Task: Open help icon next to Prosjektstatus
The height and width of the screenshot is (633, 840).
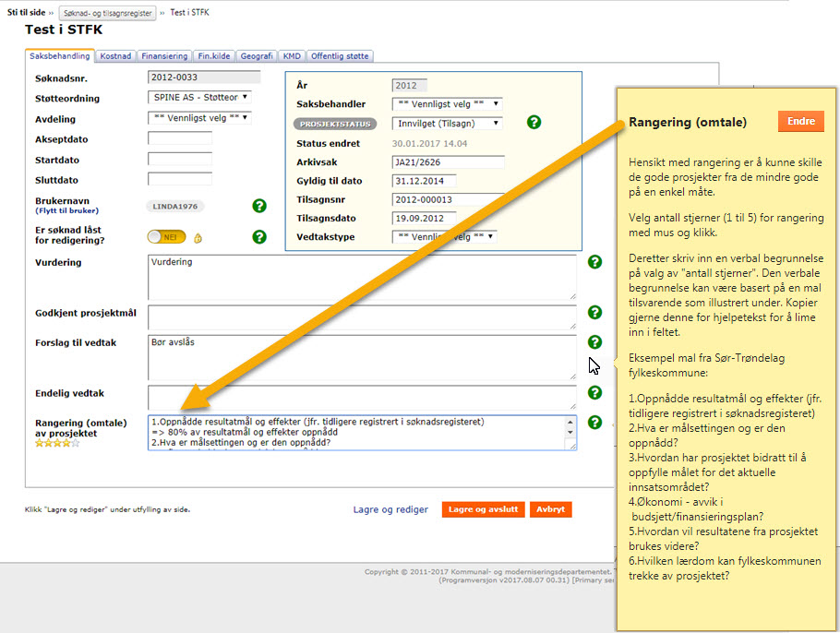Action: tap(534, 122)
